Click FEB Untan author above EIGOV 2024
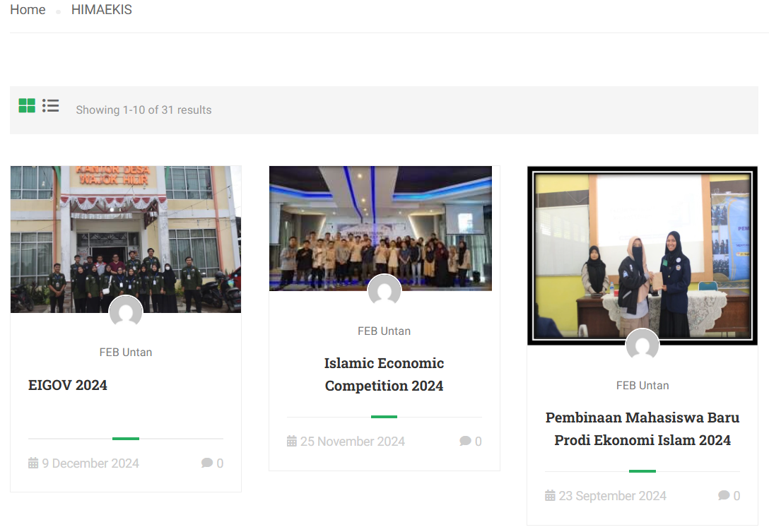This screenshot has width=769, height=532. [x=126, y=352]
